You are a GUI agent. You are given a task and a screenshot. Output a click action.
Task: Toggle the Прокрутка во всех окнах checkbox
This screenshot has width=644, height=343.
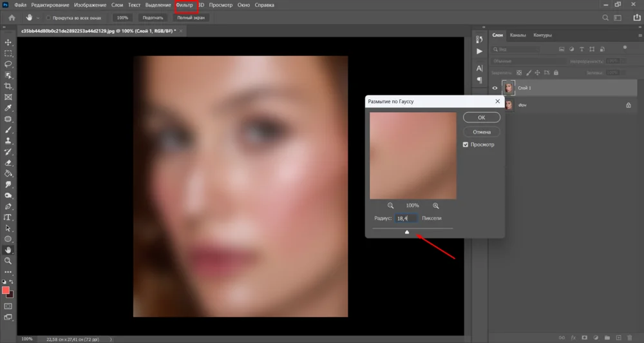(49, 18)
